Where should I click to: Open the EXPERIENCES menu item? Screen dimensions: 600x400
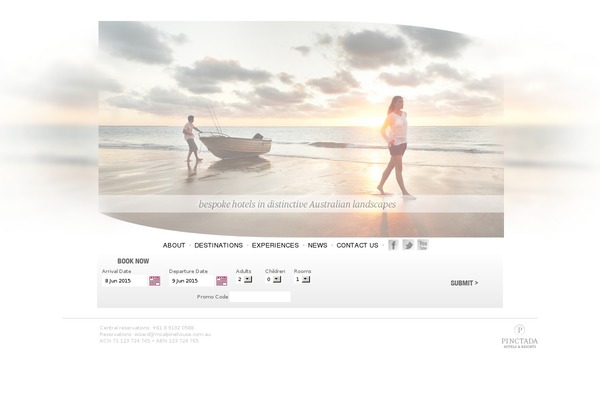275,245
